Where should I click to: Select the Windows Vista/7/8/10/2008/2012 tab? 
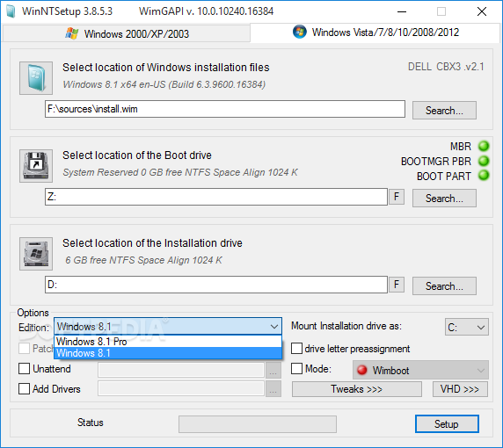coord(375,33)
